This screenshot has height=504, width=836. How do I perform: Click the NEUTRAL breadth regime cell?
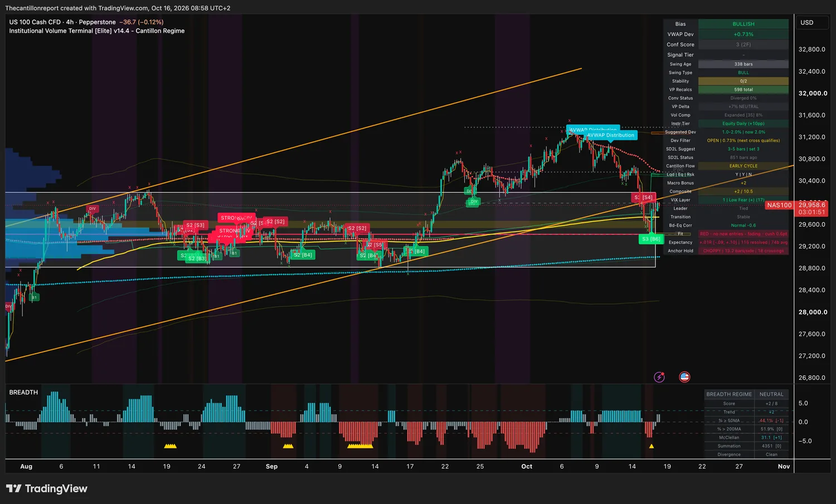click(x=771, y=394)
